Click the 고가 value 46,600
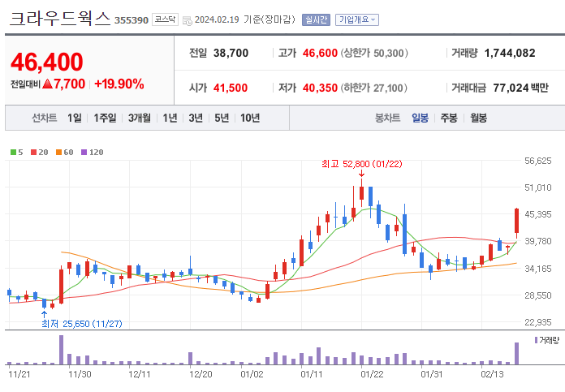 320,53
